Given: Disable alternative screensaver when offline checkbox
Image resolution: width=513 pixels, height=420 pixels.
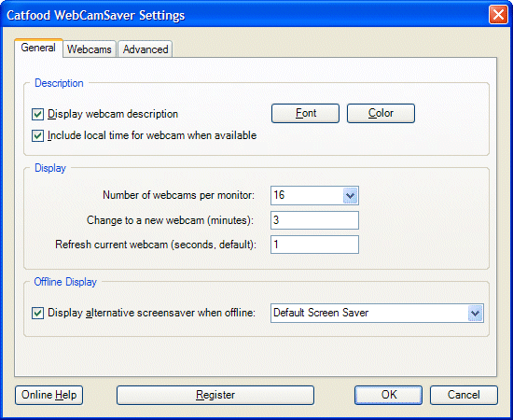Looking at the screenshot, I should pos(37,313).
